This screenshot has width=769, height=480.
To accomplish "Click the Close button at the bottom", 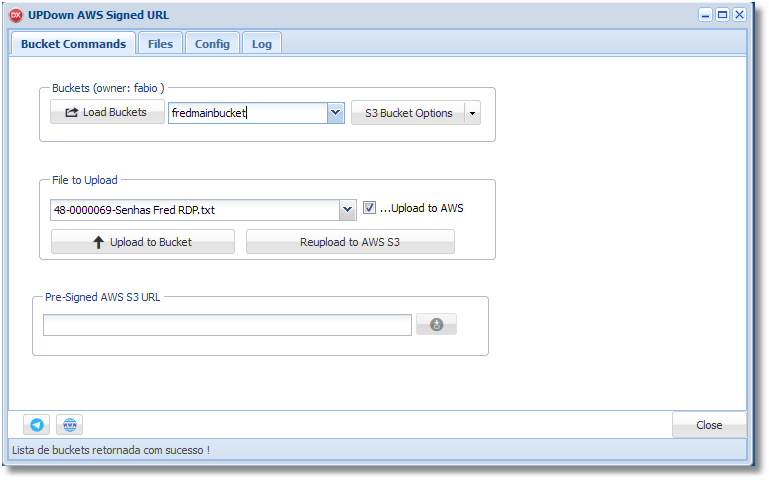I will [x=709, y=425].
